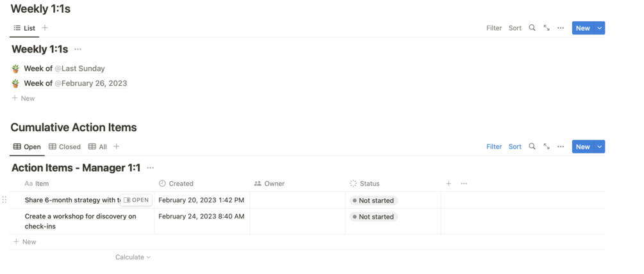Expand the New button dropdown arrow in Weekly 1:1s

(600, 28)
